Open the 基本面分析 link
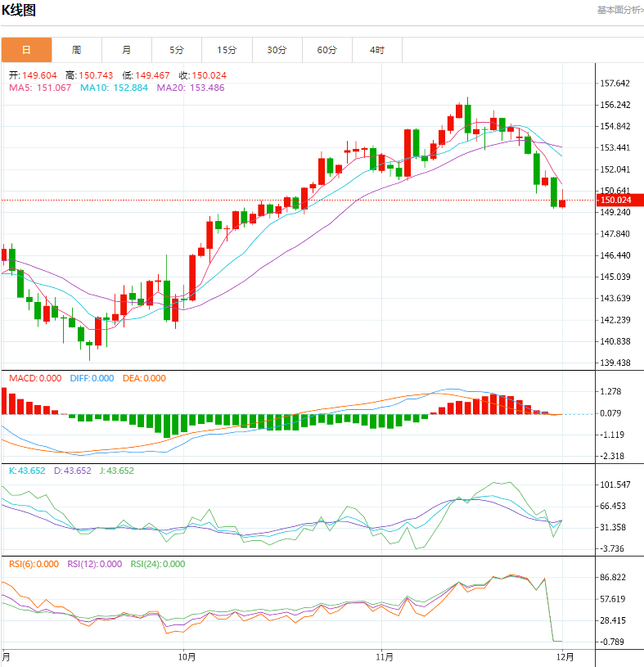This screenshot has width=644, height=667. tap(619, 10)
